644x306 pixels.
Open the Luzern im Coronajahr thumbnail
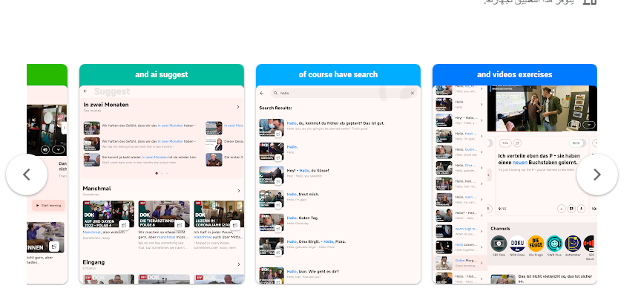219,214
